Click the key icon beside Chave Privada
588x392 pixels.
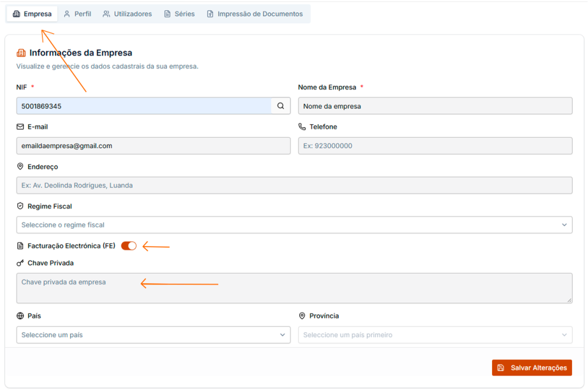pyautogui.click(x=20, y=263)
